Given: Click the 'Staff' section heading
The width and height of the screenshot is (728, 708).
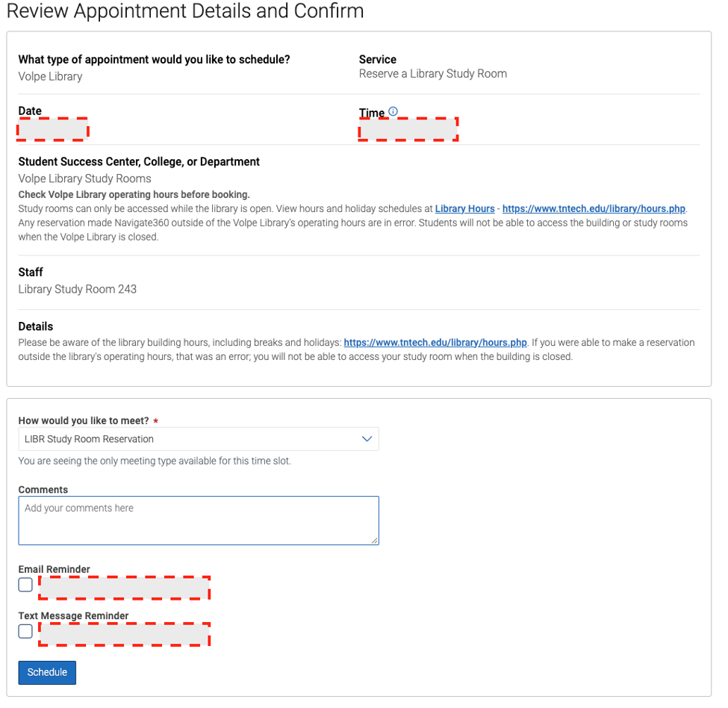Looking at the screenshot, I should (31, 272).
